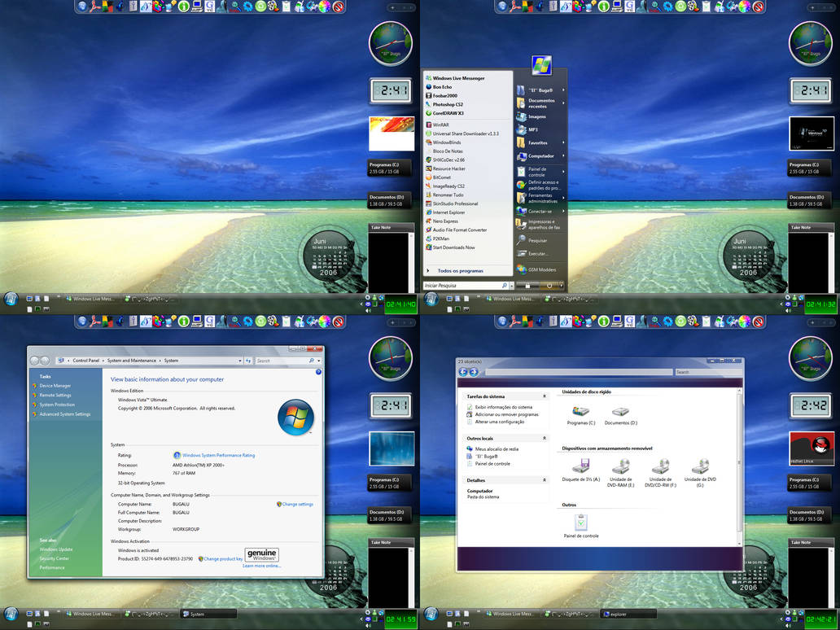Open the Conectar-se submenu in the Start menu
The width and height of the screenshot is (840, 630).
(x=540, y=212)
